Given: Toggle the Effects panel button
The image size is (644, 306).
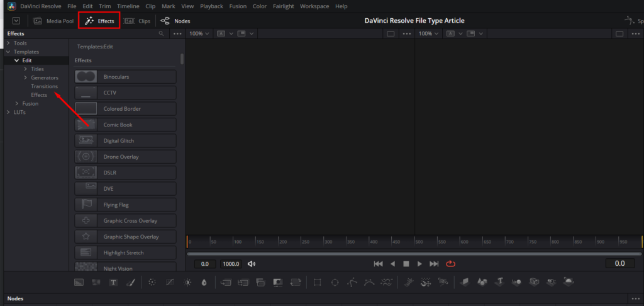Looking at the screenshot, I should click(99, 21).
